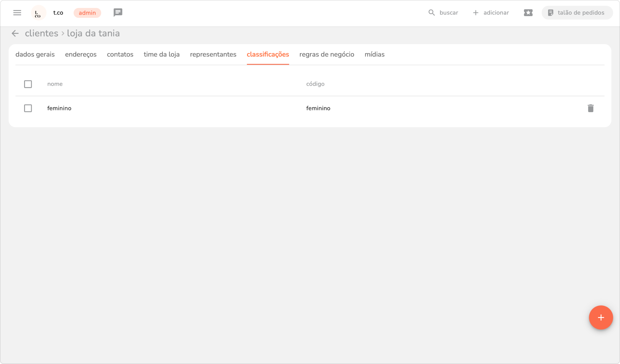Click the talão de pedidos button

click(577, 13)
